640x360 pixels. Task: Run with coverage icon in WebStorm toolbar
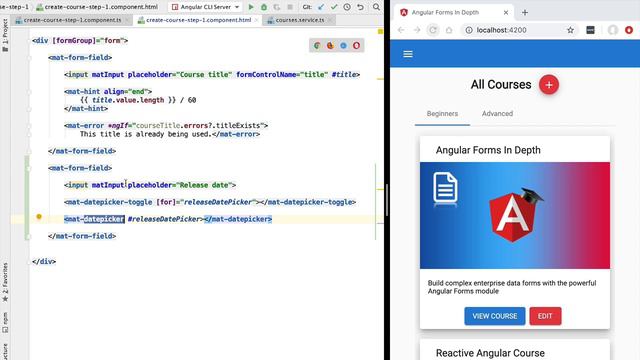click(277, 7)
